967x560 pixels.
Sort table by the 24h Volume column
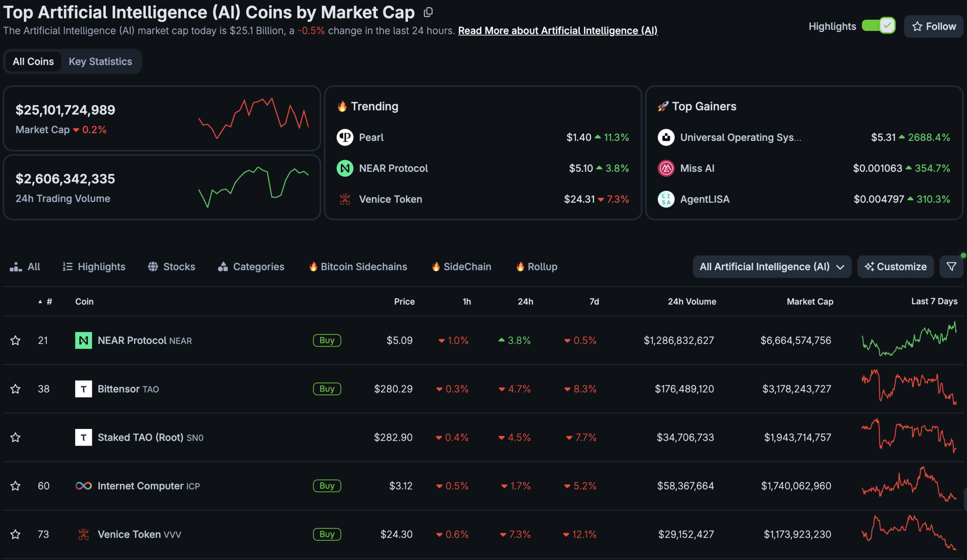692,301
